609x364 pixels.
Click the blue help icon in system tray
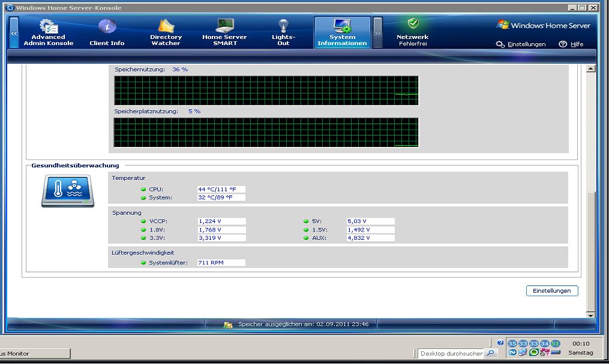pyautogui.click(x=500, y=343)
